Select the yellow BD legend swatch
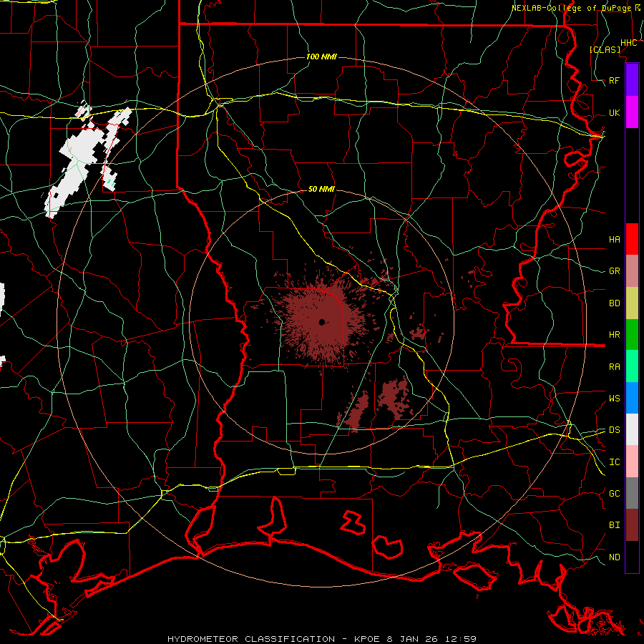644x644 pixels. (632, 303)
